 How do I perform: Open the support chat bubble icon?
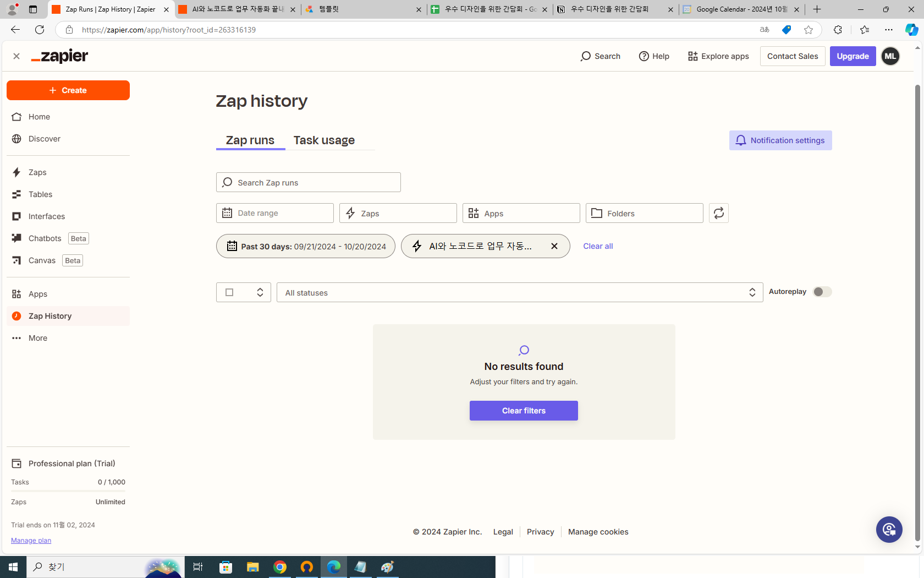tap(889, 530)
